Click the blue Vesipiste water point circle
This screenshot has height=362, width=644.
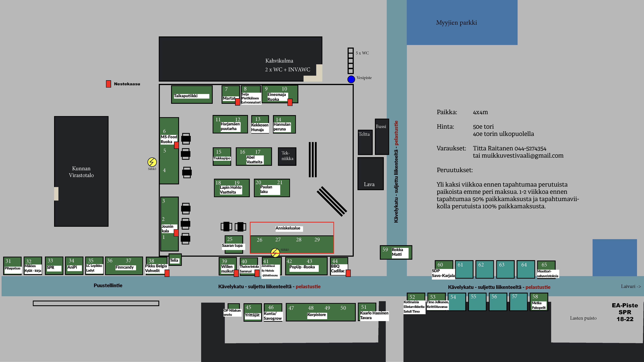[351, 79]
